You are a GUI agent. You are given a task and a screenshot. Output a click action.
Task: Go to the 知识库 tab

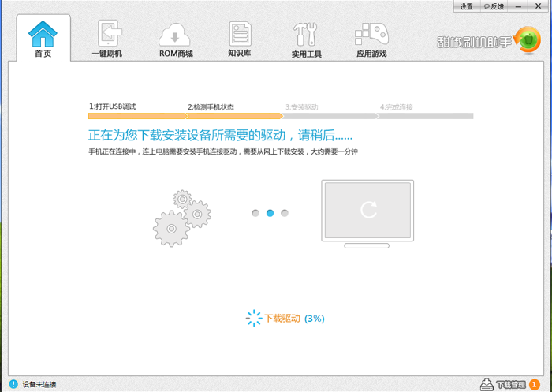pyautogui.click(x=240, y=39)
